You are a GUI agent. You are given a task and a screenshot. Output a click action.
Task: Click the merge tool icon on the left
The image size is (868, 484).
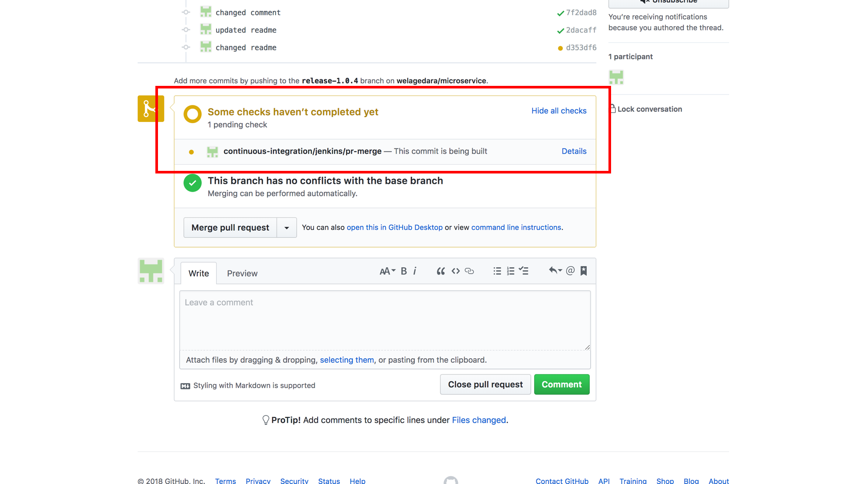click(x=150, y=109)
